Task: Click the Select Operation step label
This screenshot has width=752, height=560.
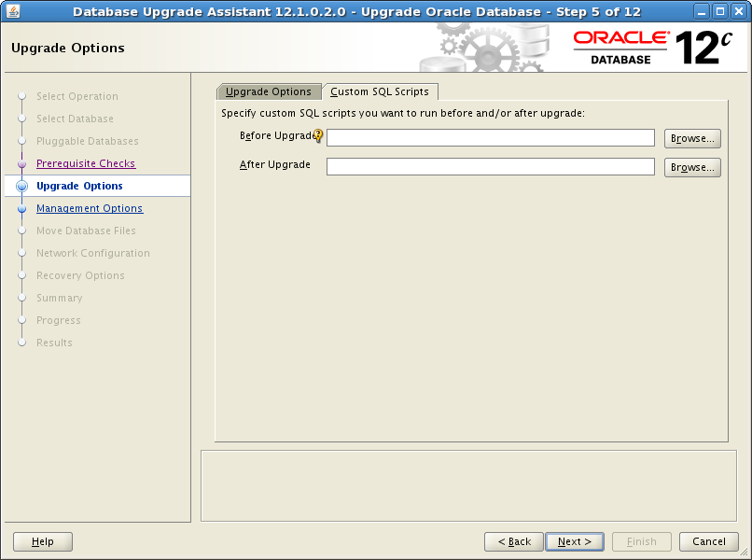Action: pyautogui.click(x=77, y=96)
